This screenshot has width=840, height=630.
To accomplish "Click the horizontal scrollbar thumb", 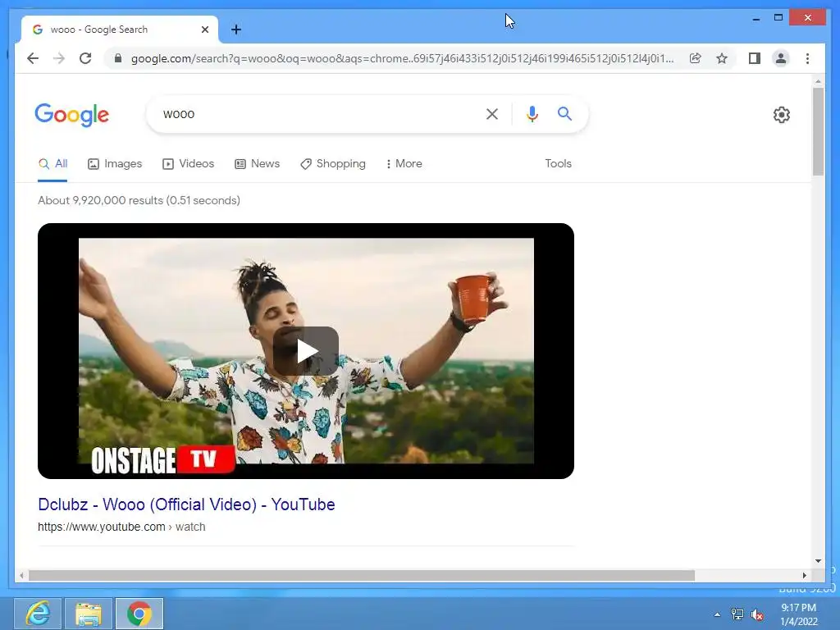I will [x=362, y=575].
